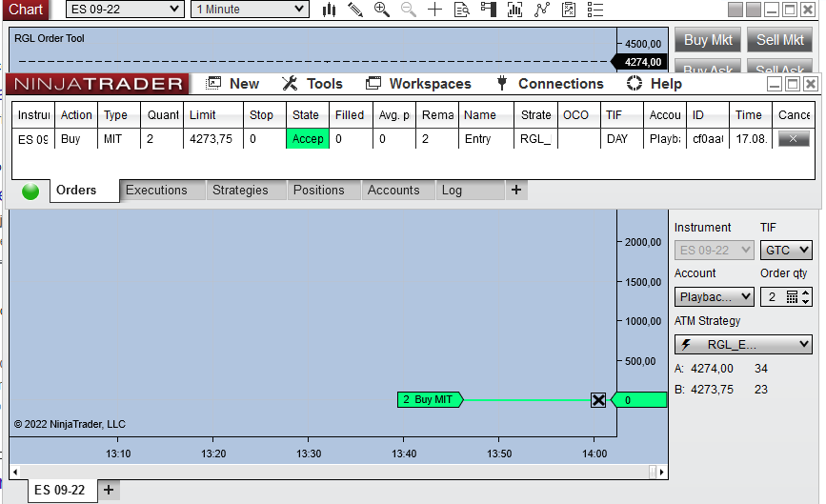Select the drawing tools pencil icon

pos(355,10)
